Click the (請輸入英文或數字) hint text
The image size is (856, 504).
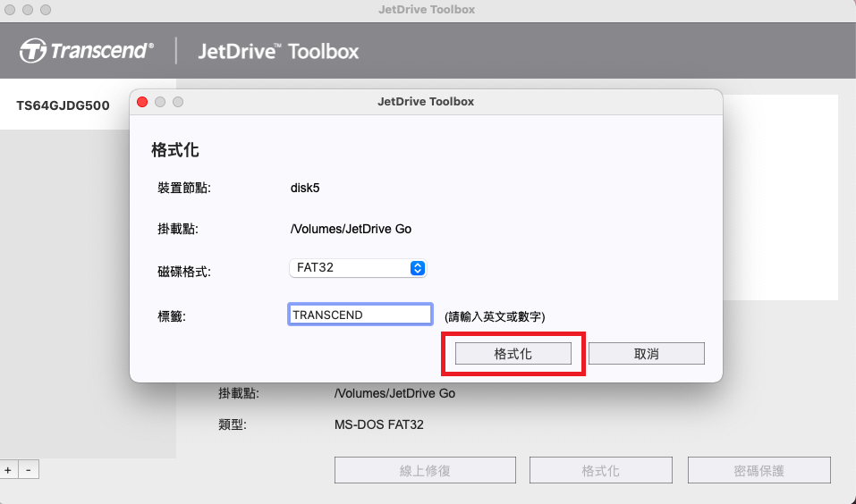(495, 316)
